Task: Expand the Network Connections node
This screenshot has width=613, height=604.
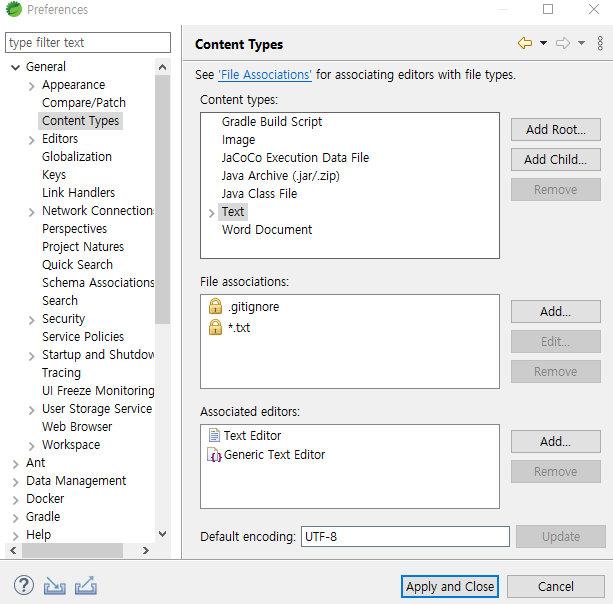Action: click(x=32, y=211)
